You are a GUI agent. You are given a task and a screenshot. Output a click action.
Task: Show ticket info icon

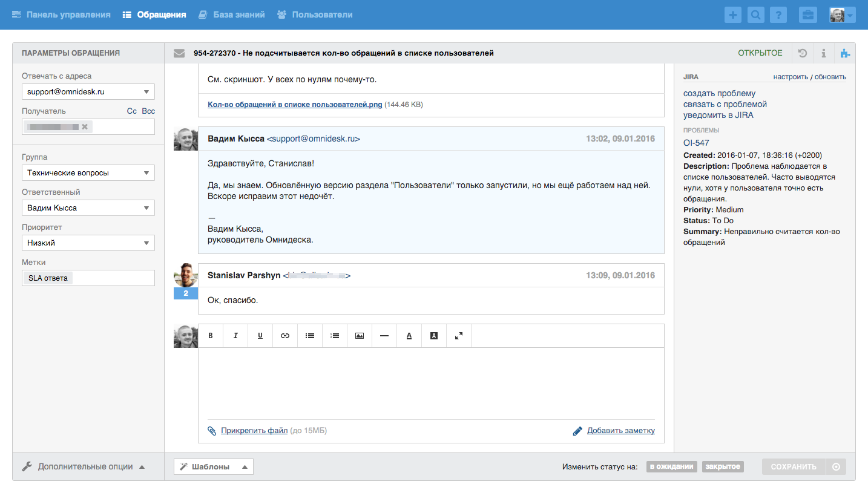(824, 53)
